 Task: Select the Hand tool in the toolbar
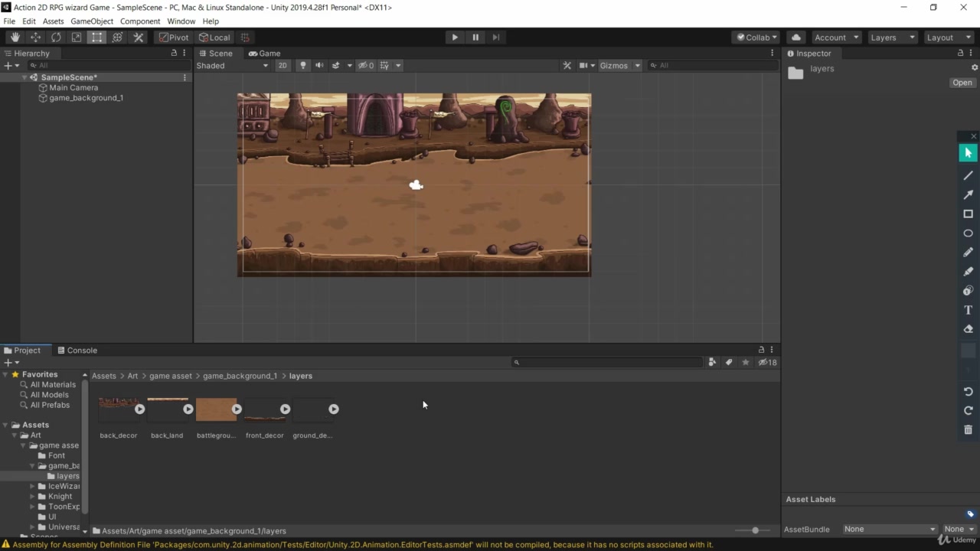[15, 37]
